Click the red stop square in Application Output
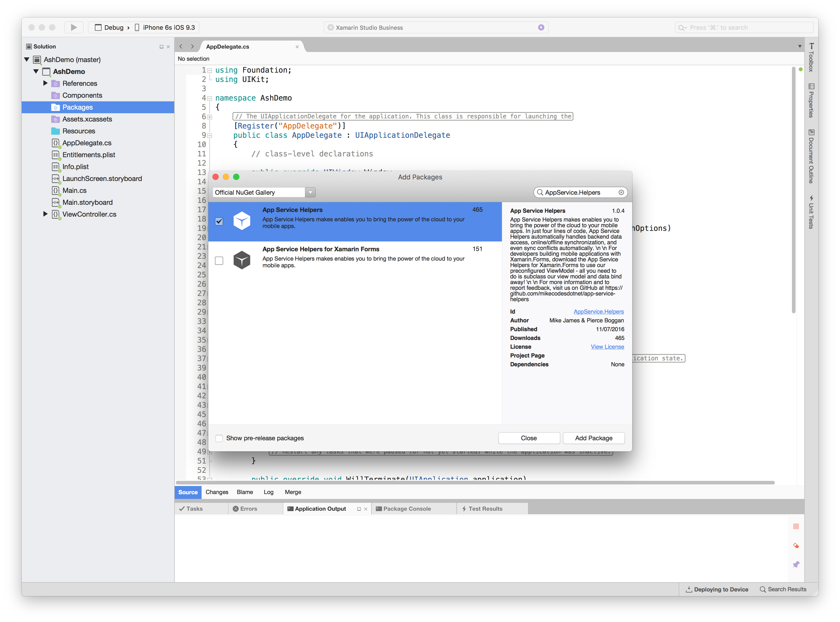Viewport: 840px width, 622px height. click(796, 526)
